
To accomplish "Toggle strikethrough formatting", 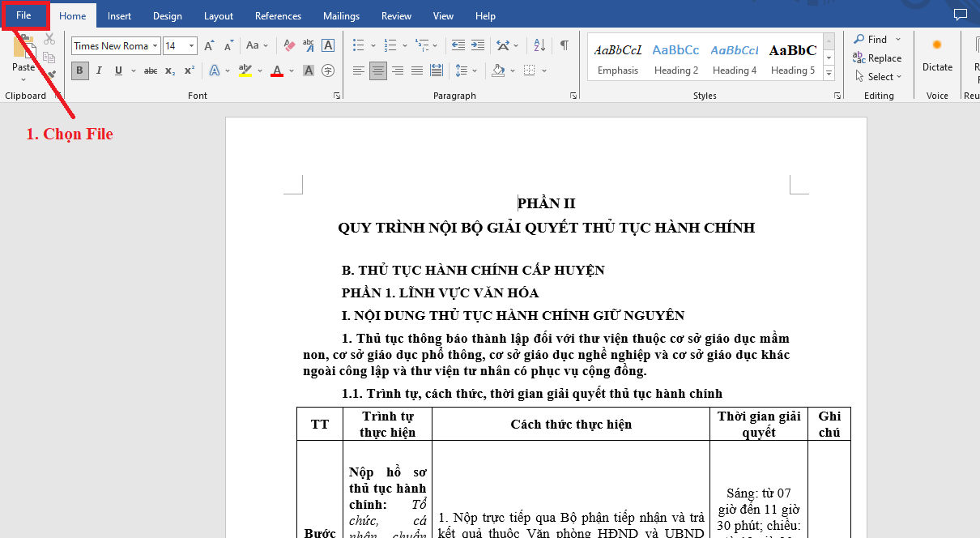I will click(151, 70).
